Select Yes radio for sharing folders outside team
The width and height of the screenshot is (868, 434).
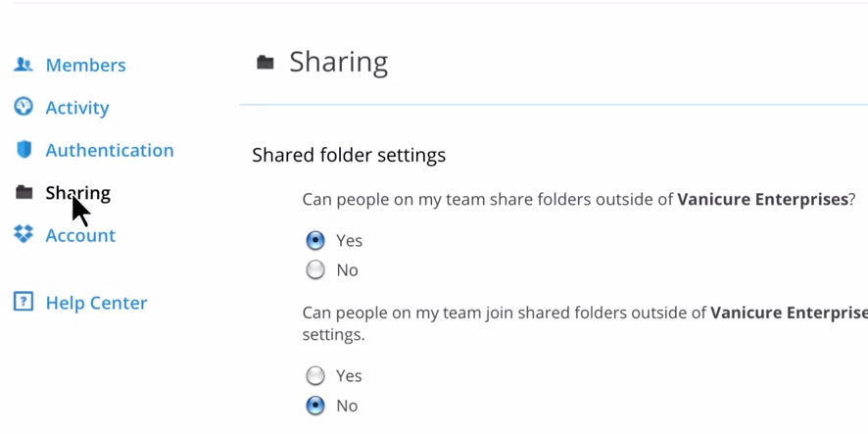(x=315, y=240)
